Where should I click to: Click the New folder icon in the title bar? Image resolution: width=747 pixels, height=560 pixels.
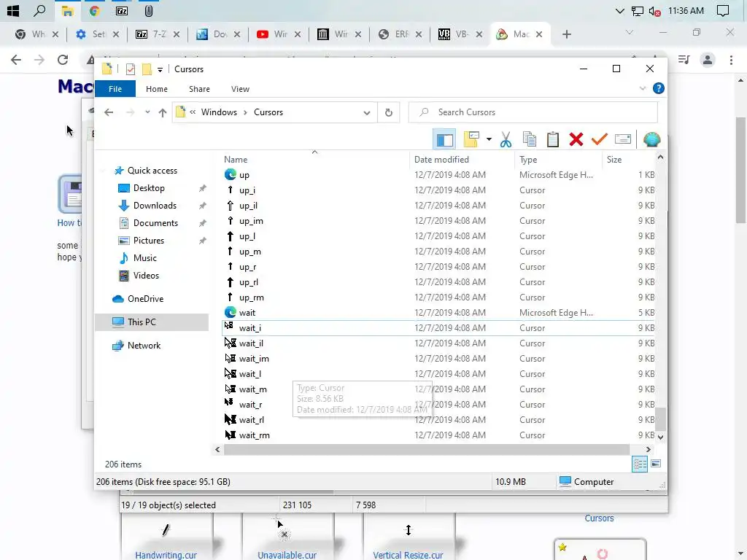tap(147, 69)
